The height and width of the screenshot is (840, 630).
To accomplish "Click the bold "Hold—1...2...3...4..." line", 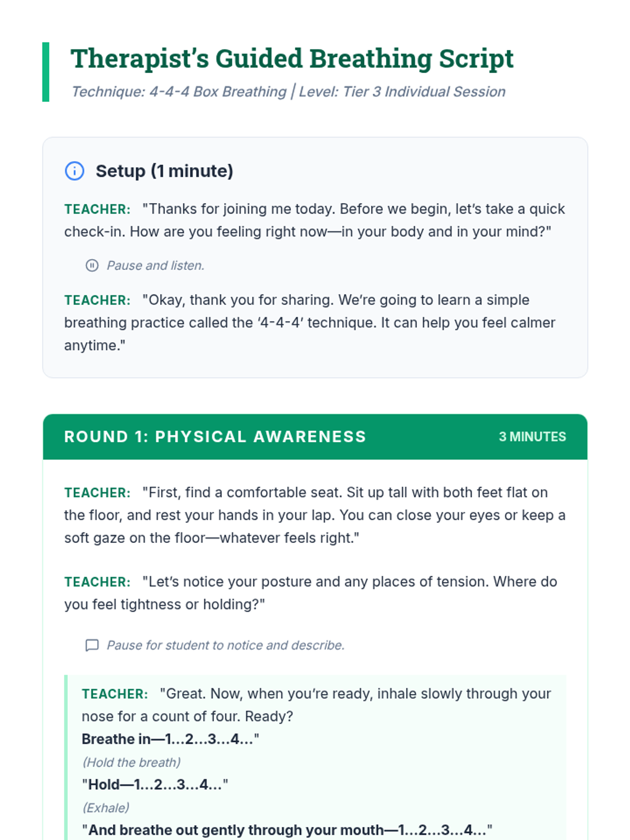I will [x=155, y=785].
